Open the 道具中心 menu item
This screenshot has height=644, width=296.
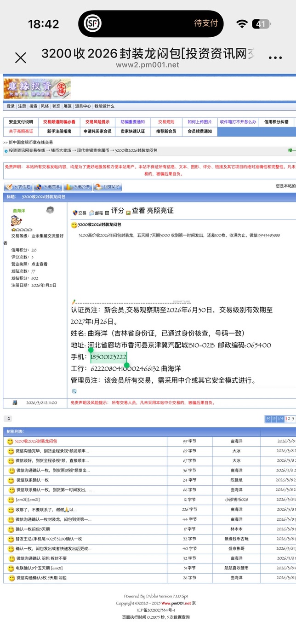(x=83, y=106)
